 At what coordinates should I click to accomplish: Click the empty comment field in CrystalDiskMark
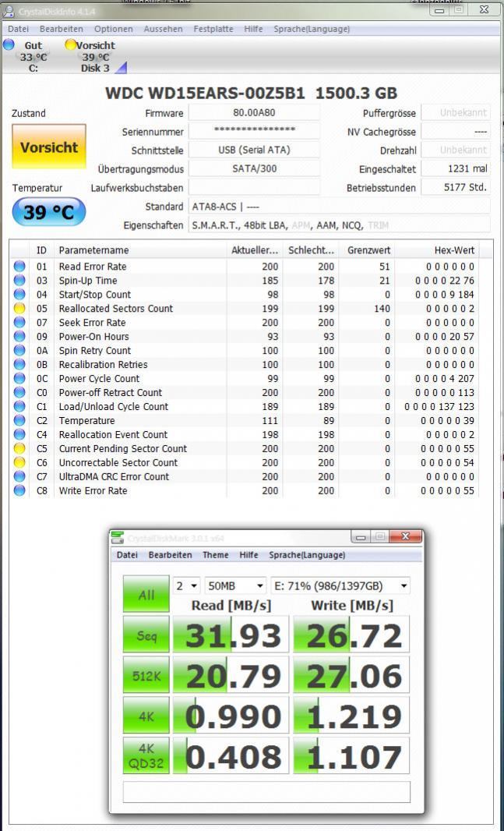(267, 792)
